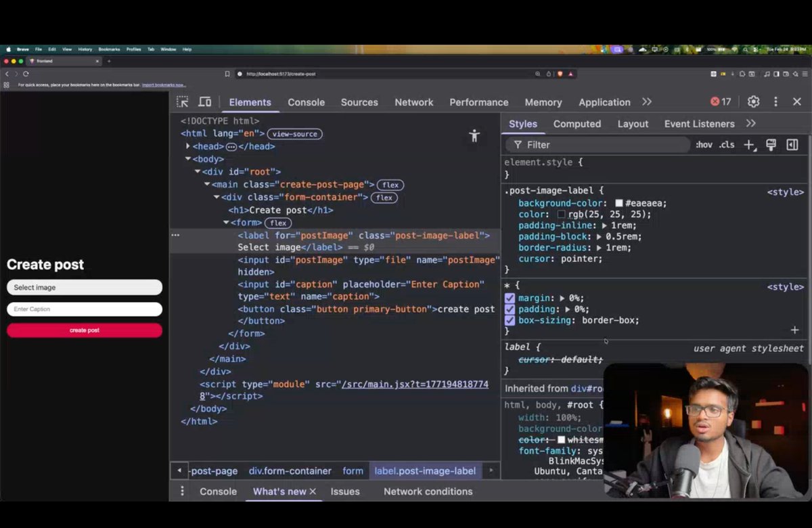Collapse the div form-container node
This screenshot has height=528, width=812.
click(217, 197)
